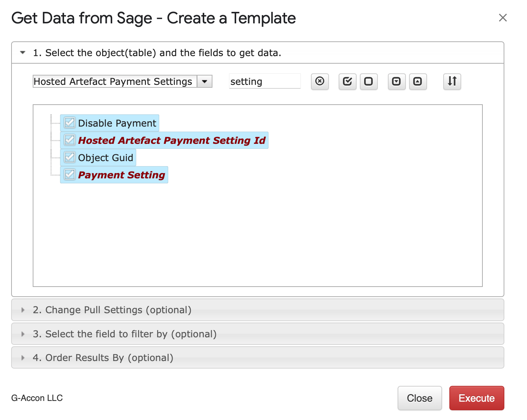Open the Hosted Artefact Payment Settings dropdown arrow
This screenshot has height=420, width=527.
(x=205, y=81)
